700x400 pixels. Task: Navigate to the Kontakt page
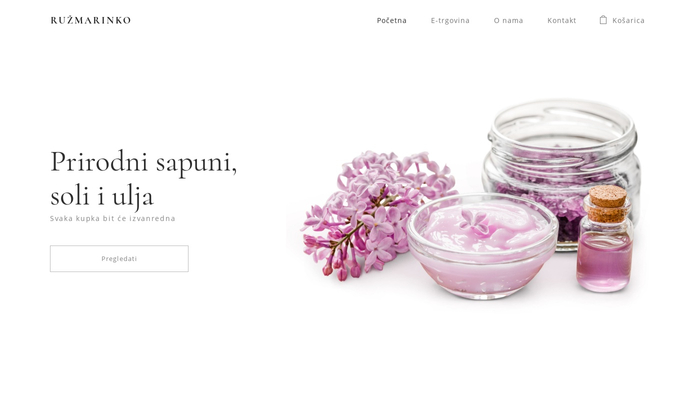[562, 21]
